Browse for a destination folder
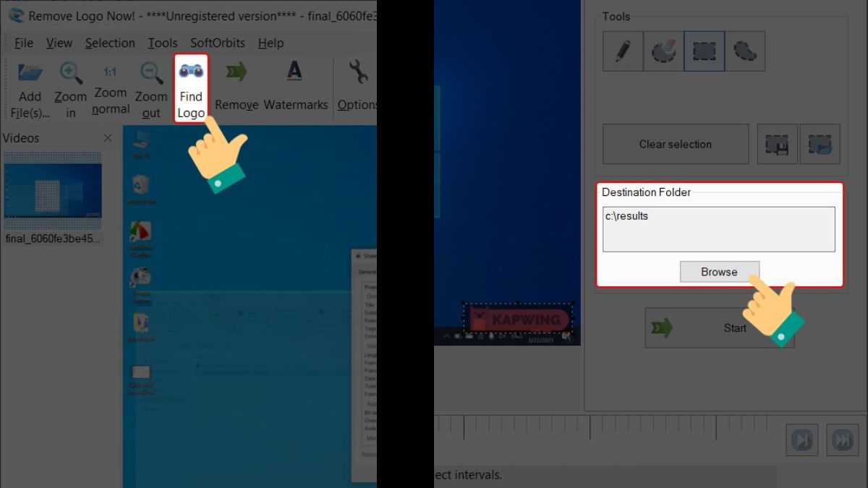868x488 pixels. coord(719,272)
